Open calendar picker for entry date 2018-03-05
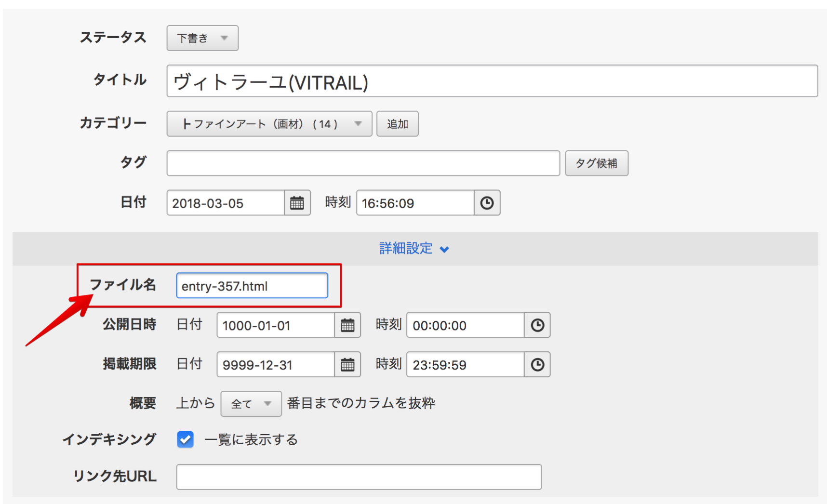This screenshot has width=827, height=504. click(x=297, y=203)
